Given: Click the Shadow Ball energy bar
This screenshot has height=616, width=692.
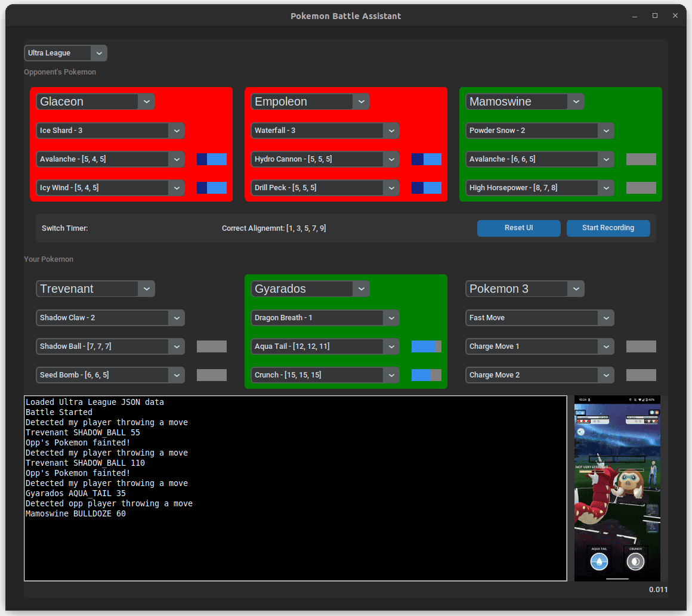Looking at the screenshot, I should tap(212, 346).
